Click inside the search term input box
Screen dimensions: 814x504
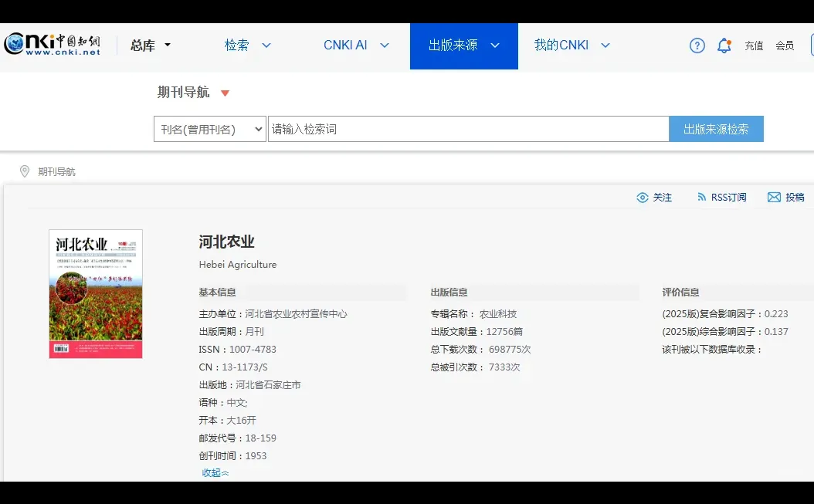click(463, 128)
